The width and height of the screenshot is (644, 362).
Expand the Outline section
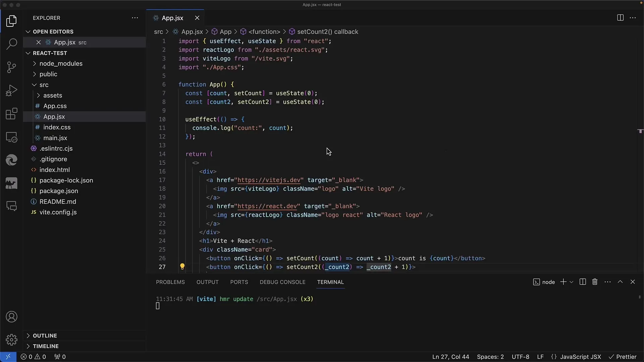point(85,336)
